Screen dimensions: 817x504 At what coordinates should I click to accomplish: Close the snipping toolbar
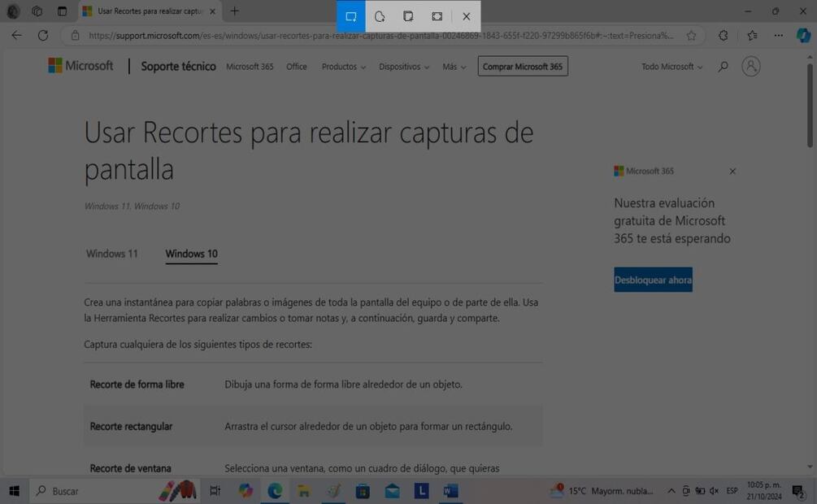(466, 16)
